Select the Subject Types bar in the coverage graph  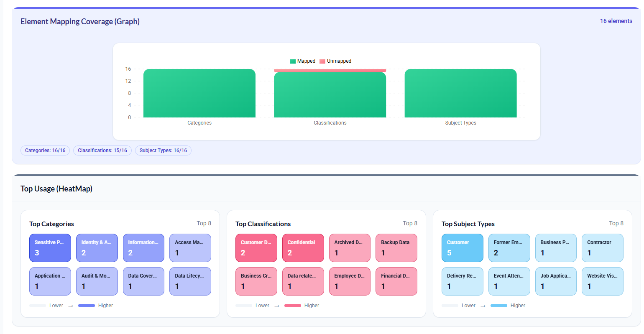(x=460, y=93)
